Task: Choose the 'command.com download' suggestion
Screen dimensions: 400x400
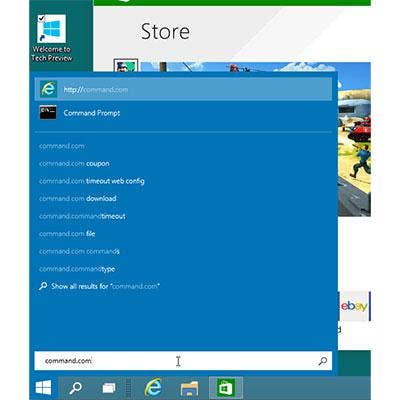Action: [x=77, y=199]
